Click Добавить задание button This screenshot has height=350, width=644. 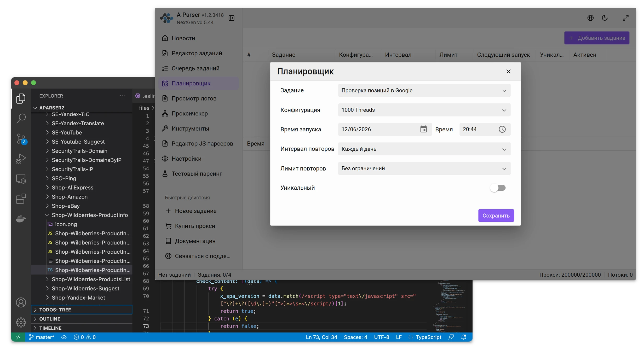[597, 38]
